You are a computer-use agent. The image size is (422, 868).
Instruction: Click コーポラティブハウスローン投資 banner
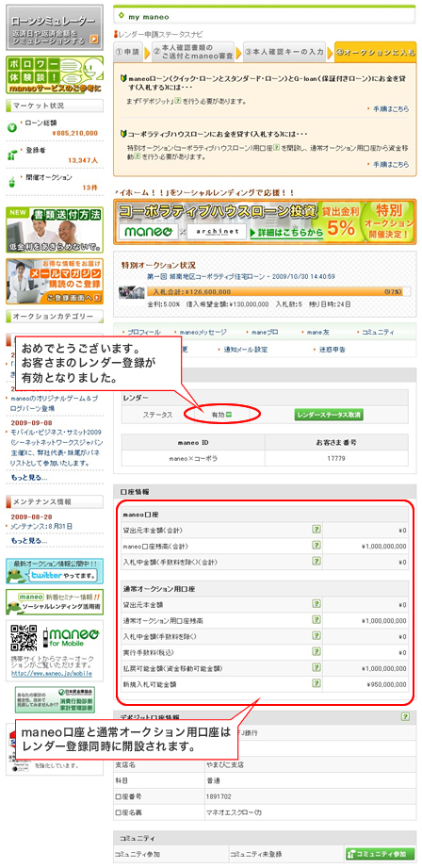coord(265,221)
